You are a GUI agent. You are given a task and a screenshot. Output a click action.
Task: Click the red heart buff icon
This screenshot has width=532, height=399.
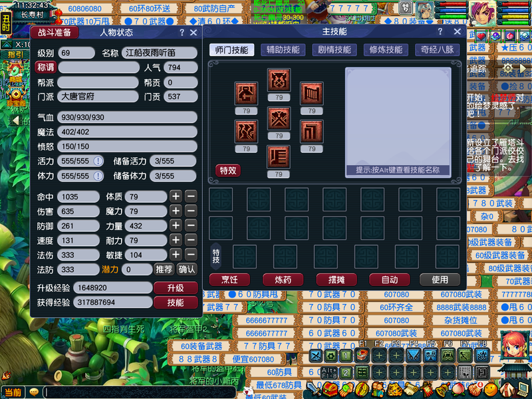click(x=481, y=36)
